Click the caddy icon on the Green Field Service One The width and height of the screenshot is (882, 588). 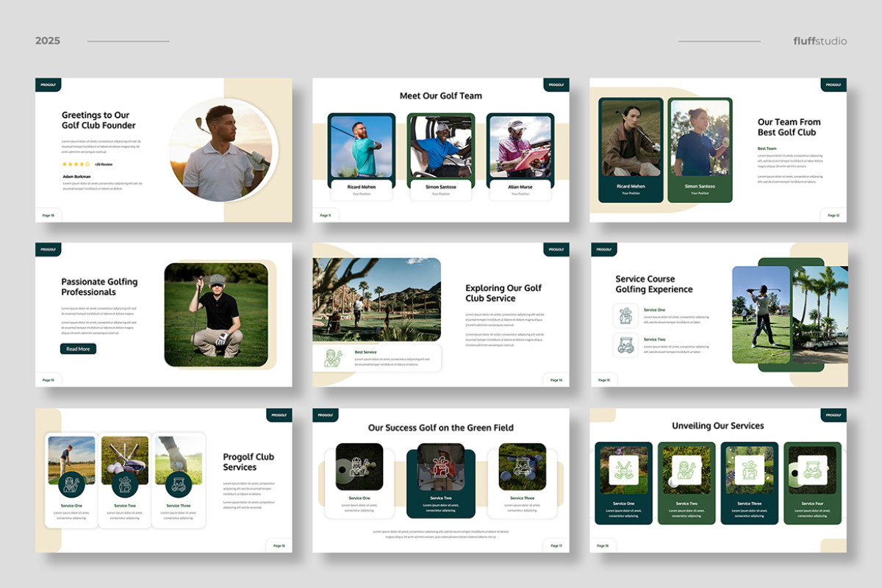coord(360,465)
